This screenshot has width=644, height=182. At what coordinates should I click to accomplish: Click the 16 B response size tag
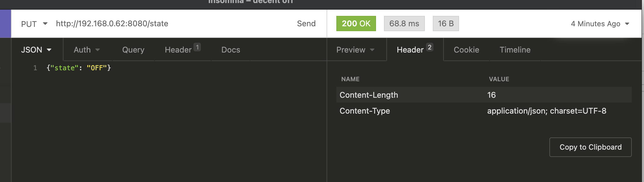[446, 24]
